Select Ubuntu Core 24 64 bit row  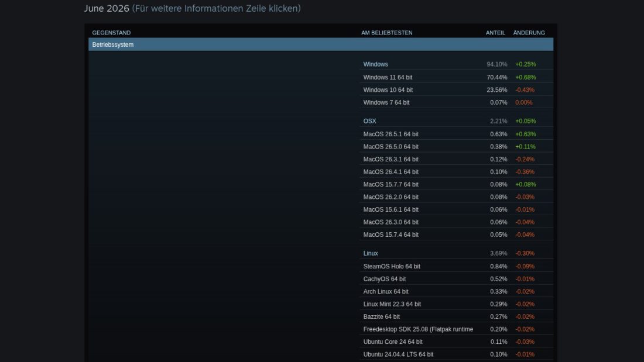pos(456,342)
